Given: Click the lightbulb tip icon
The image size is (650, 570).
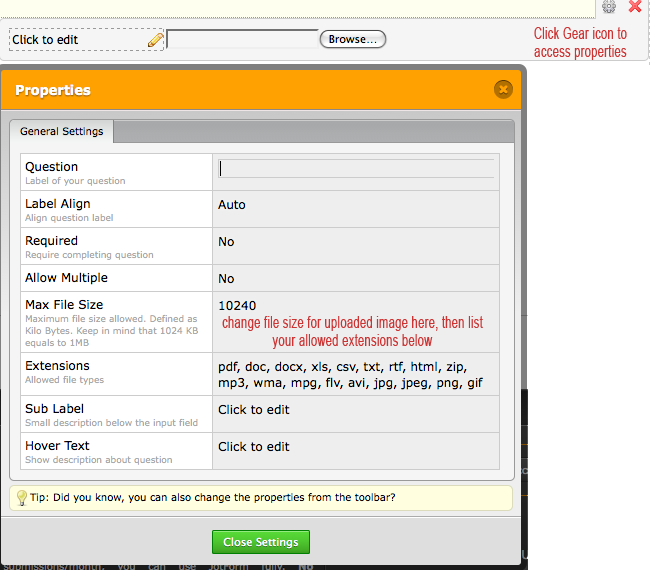Looking at the screenshot, I should click(21, 498).
